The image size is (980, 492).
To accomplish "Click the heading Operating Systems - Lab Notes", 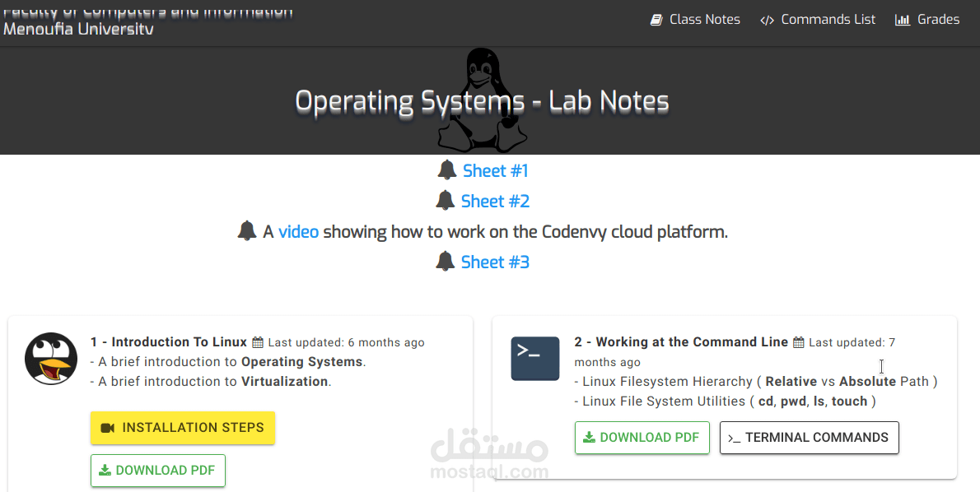I will click(482, 102).
